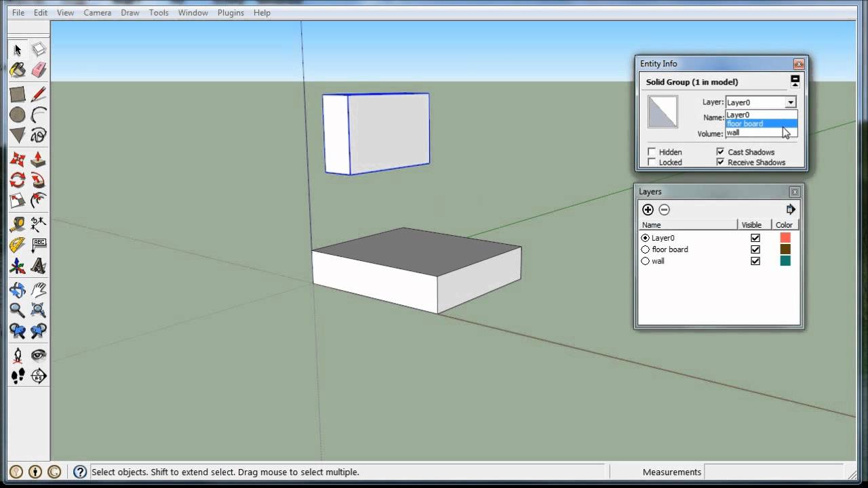Select the Paint Bucket tool
The image size is (868, 488).
18,70
